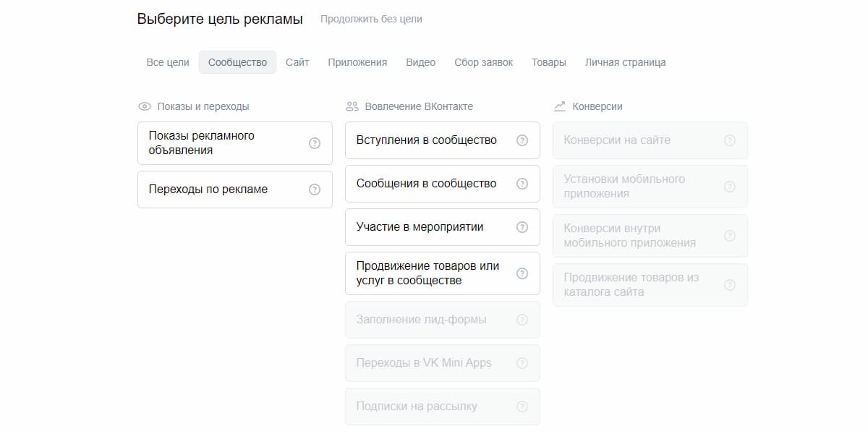Go to the Сбор заявок tab
Image resolution: width=868 pixels, height=434 pixels.
[x=483, y=62]
